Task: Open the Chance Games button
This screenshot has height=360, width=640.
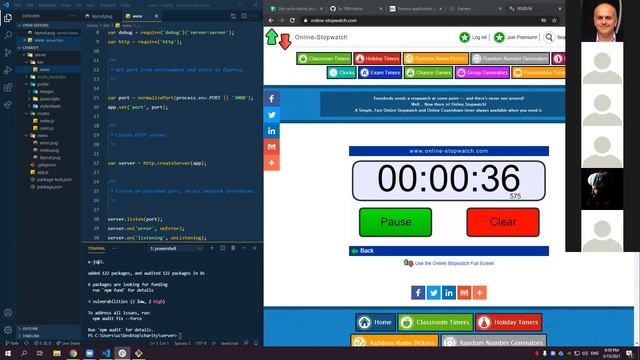Action: tap(429, 73)
